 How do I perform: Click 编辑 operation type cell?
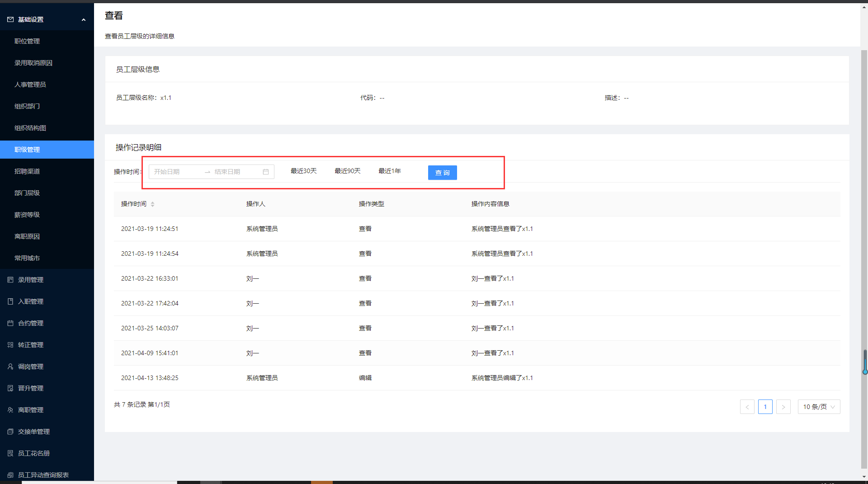pos(365,378)
